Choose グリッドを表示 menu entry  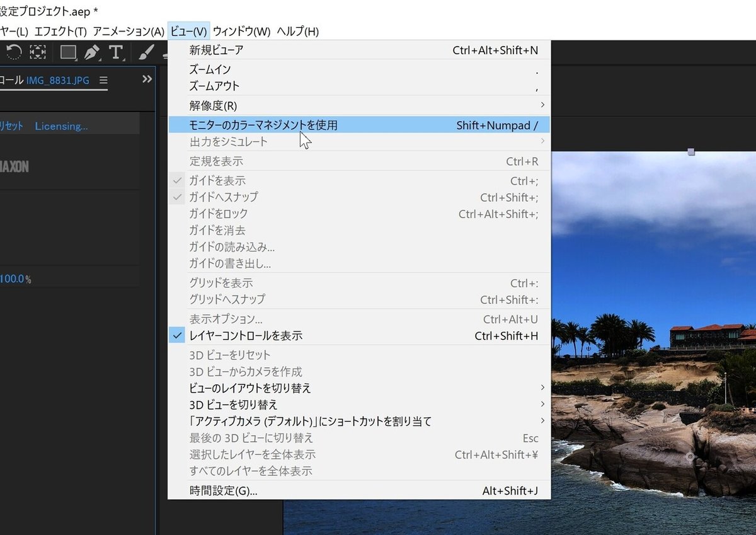tap(359, 283)
